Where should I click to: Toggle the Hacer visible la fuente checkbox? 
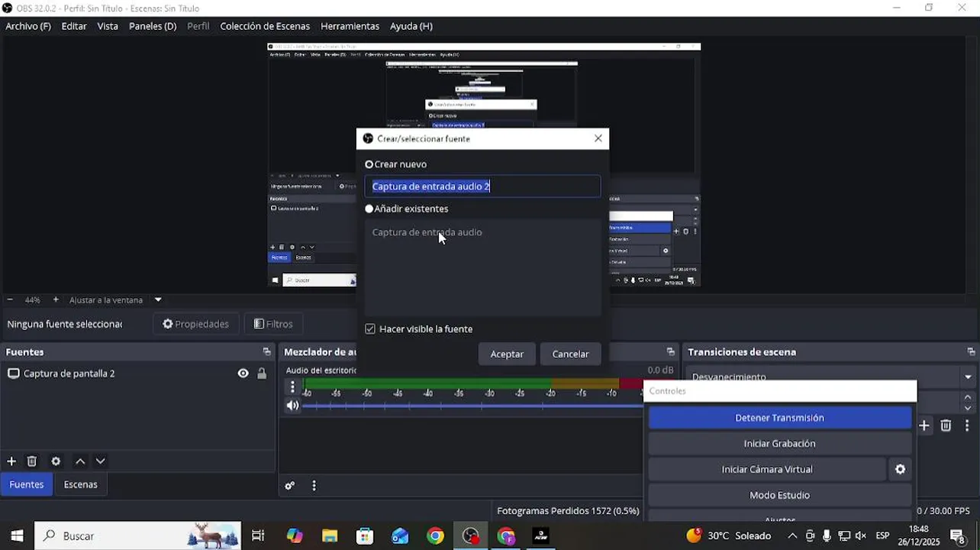coord(370,329)
